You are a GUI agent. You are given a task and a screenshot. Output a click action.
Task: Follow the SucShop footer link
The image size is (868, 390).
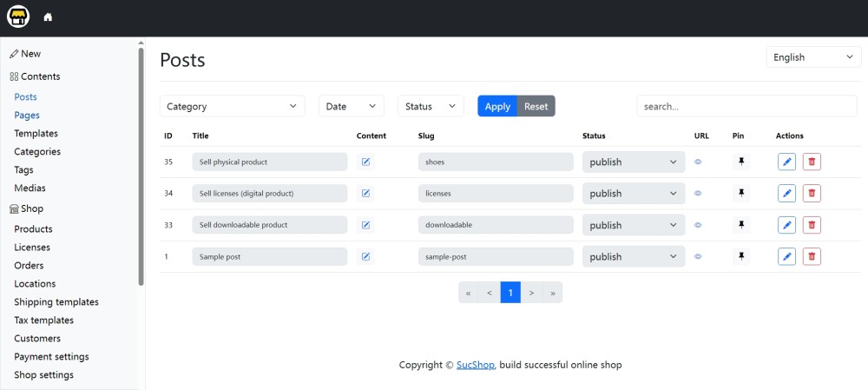click(x=476, y=365)
